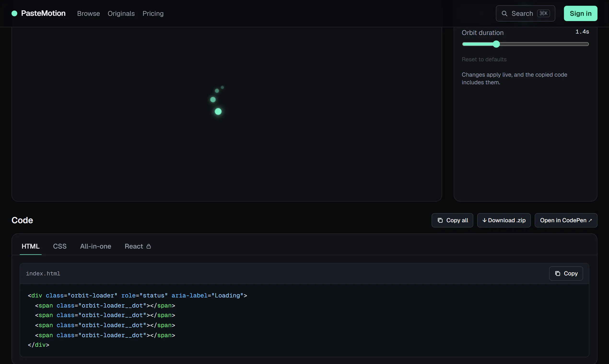Adjust the Orbit duration slider handle

tap(496, 44)
